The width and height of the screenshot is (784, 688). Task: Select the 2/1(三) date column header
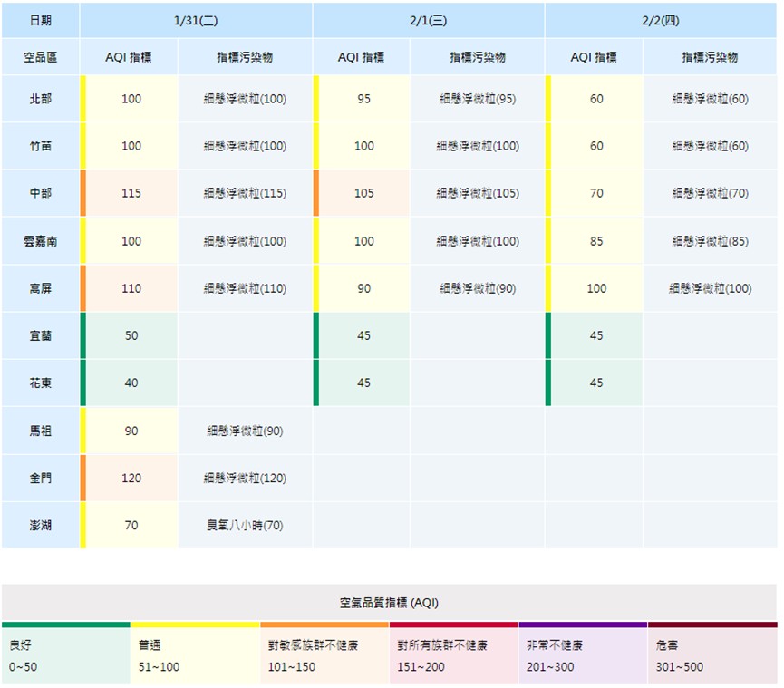coord(428,20)
